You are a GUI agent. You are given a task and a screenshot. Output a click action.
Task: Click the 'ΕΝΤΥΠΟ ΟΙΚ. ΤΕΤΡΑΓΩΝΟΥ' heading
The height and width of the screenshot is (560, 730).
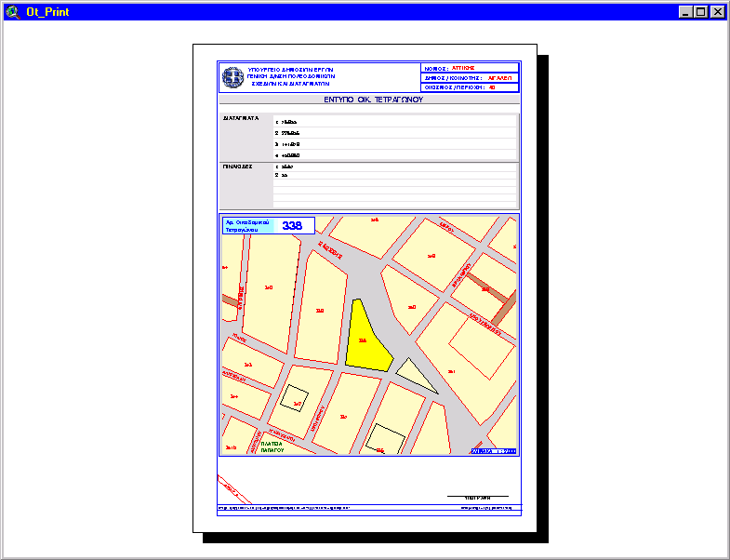click(374, 100)
